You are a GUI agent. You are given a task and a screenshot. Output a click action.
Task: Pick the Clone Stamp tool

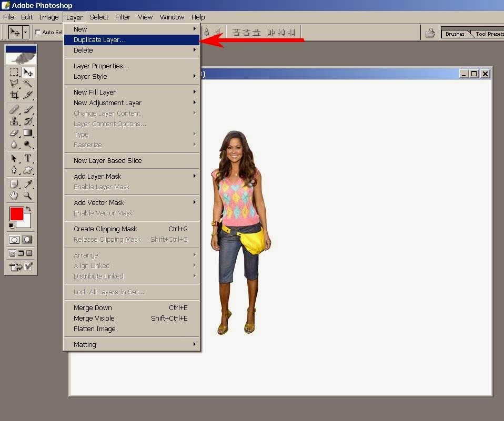[14, 120]
